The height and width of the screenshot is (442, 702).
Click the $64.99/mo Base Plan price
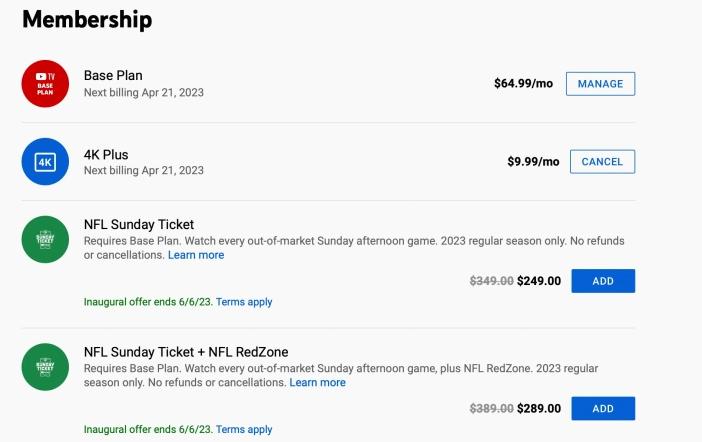point(523,83)
